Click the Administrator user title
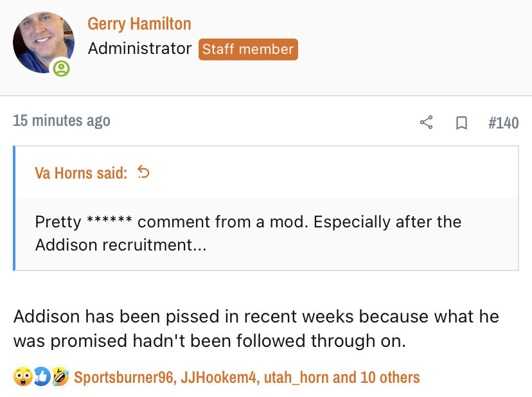 click(x=139, y=49)
